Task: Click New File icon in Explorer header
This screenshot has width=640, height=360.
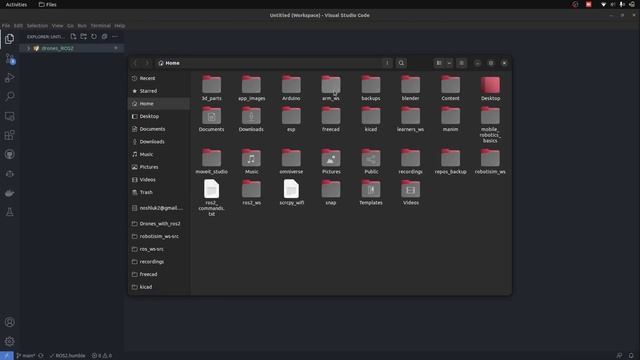Action: coord(73,36)
